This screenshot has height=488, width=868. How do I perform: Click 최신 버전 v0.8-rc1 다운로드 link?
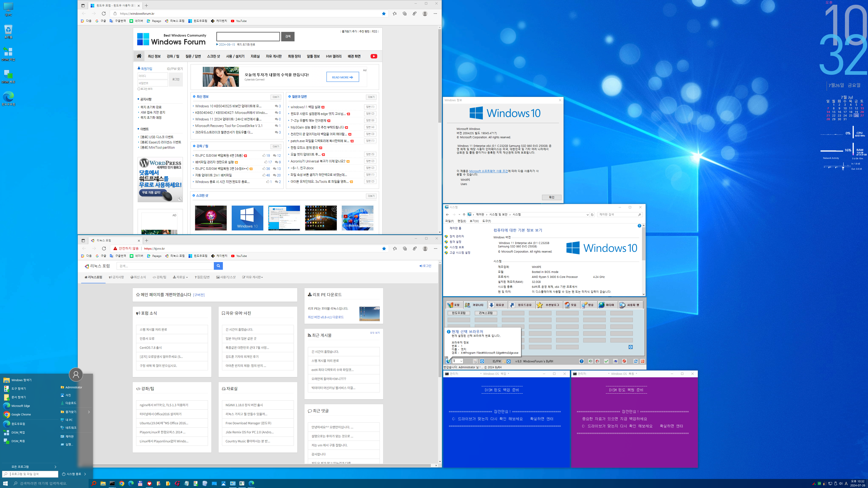[325, 317]
